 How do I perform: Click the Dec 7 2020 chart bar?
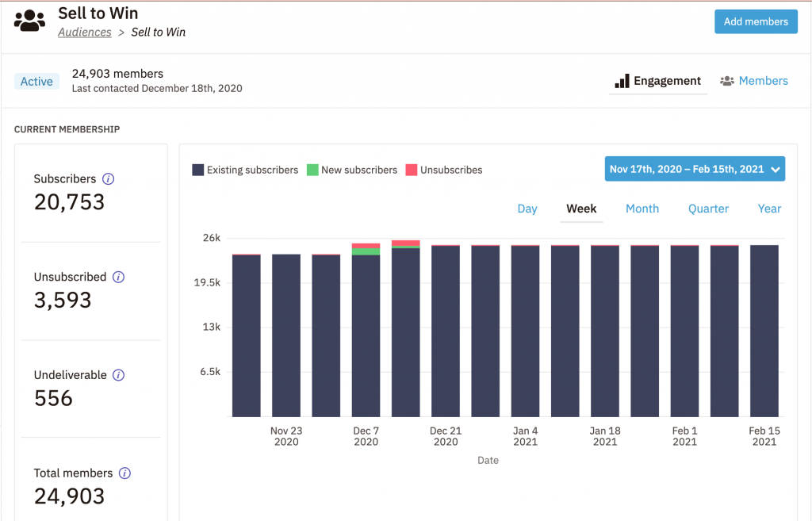[x=366, y=330]
